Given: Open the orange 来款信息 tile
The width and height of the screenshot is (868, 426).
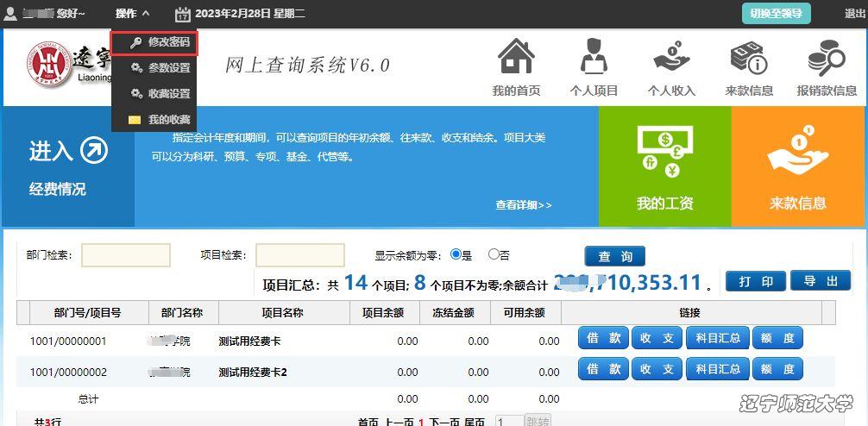Looking at the screenshot, I should click(x=798, y=166).
